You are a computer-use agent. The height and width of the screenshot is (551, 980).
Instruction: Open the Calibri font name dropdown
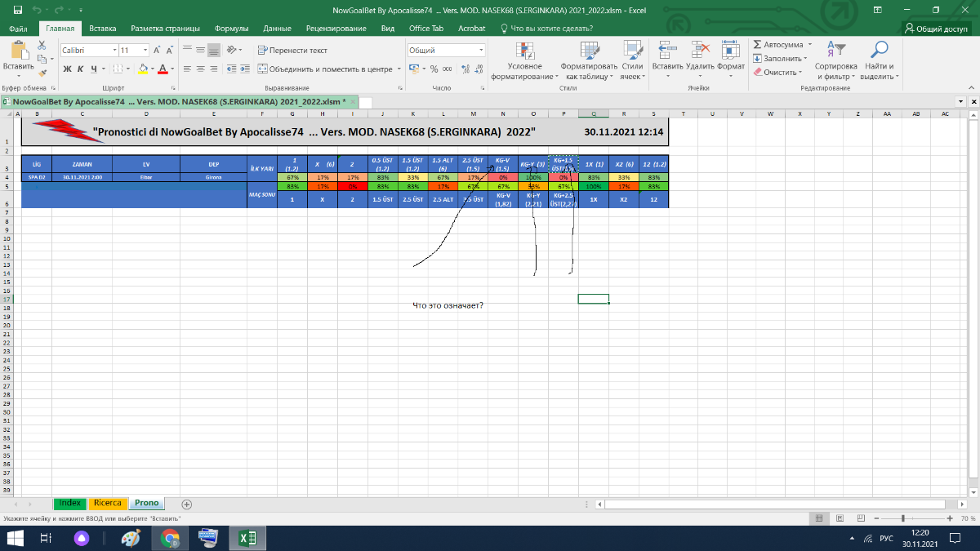click(x=114, y=51)
